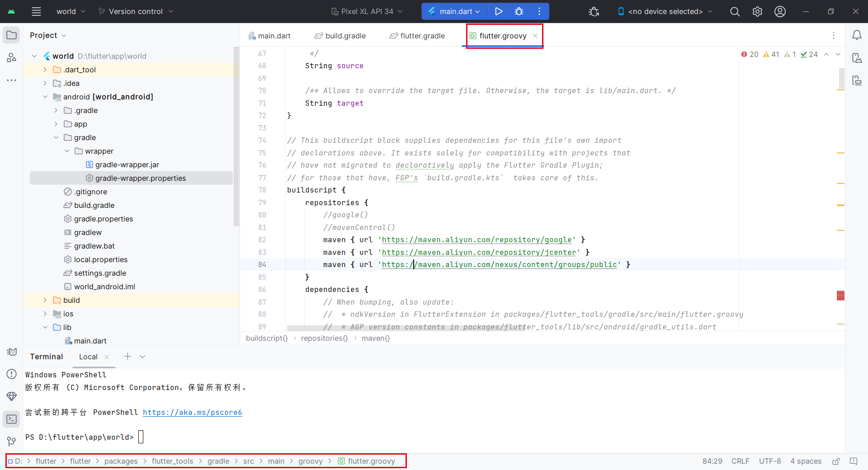Collapse the lib folder
868x470 pixels.
pos(45,327)
